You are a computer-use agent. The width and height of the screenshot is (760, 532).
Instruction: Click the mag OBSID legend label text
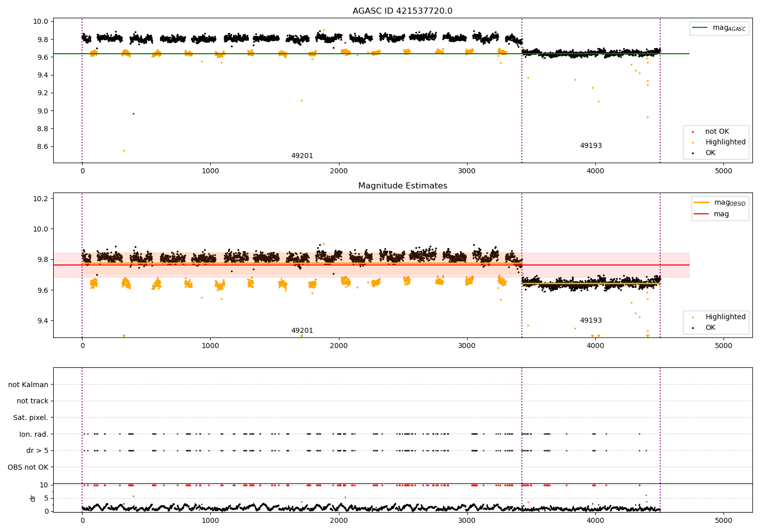(730, 203)
